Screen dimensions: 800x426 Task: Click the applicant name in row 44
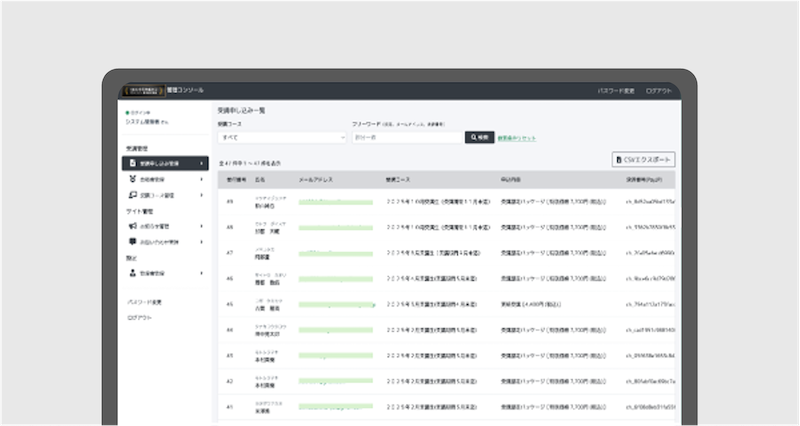267,334
